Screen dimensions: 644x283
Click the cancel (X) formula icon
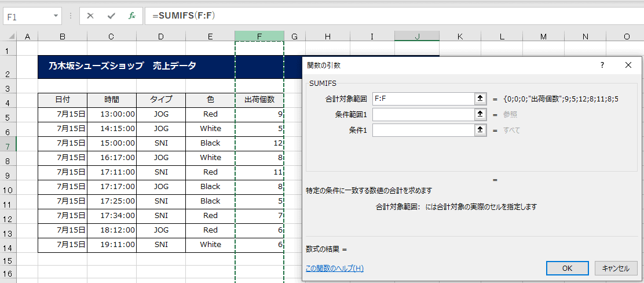click(90, 16)
